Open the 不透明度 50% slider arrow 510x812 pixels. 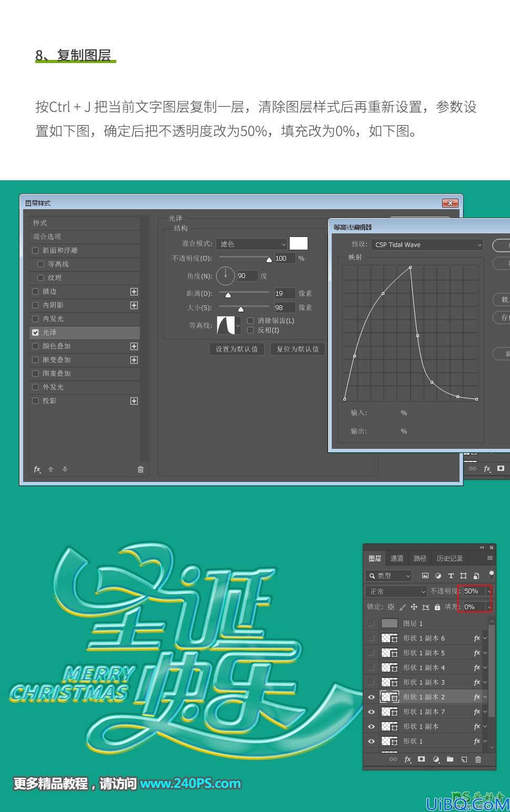[x=489, y=591]
